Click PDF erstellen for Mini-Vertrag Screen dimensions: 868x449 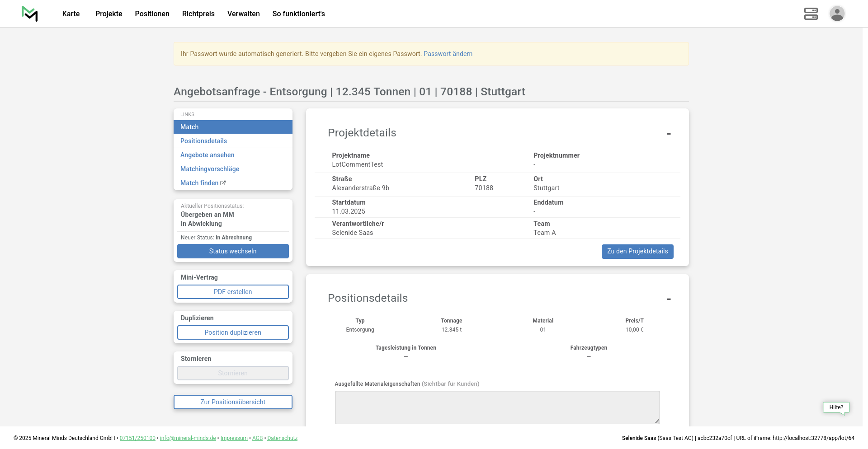pyautogui.click(x=233, y=292)
